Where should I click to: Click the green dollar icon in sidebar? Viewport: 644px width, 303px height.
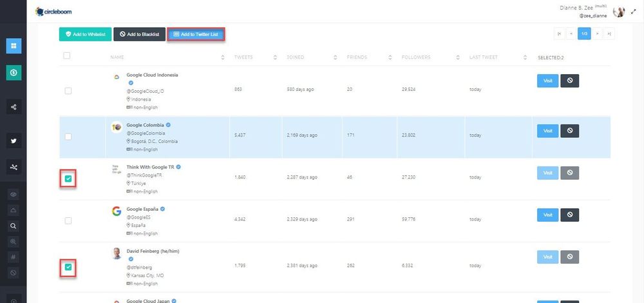tap(14, 73)
